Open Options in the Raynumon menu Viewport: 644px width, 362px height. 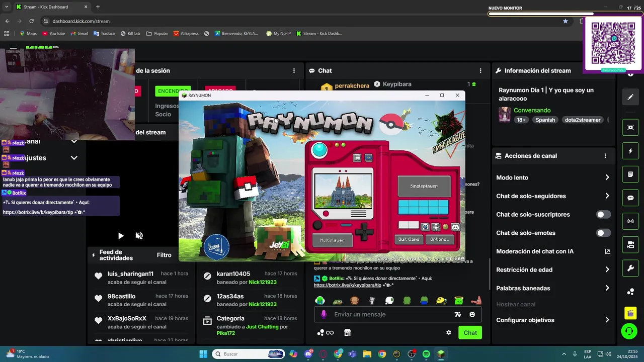point(439,240)
